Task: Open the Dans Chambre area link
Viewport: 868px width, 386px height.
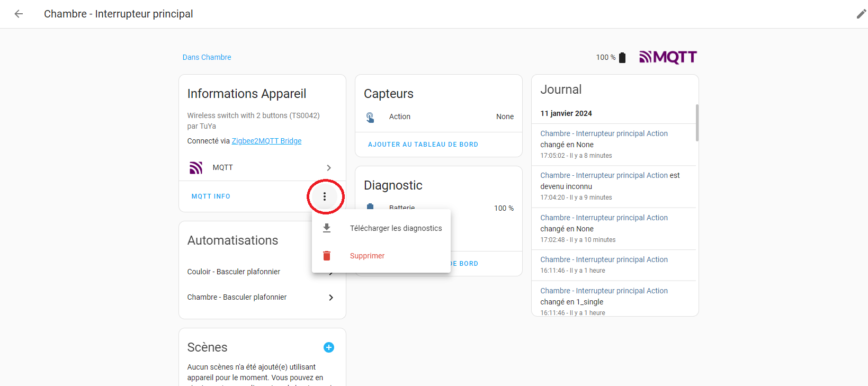Action: point(207,57)
